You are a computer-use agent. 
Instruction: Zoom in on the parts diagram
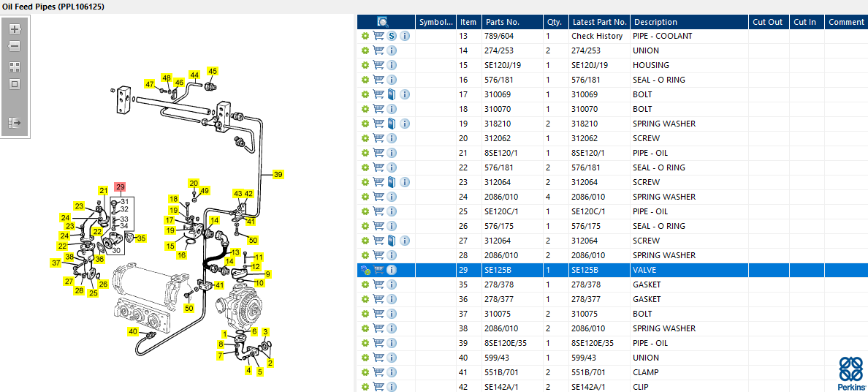pos(15,29)
